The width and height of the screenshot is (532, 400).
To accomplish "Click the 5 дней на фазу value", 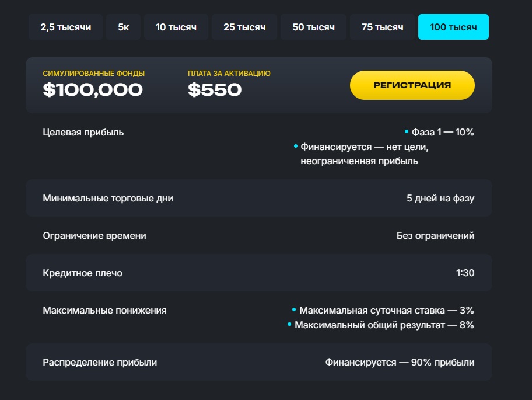I will [440, 199].
